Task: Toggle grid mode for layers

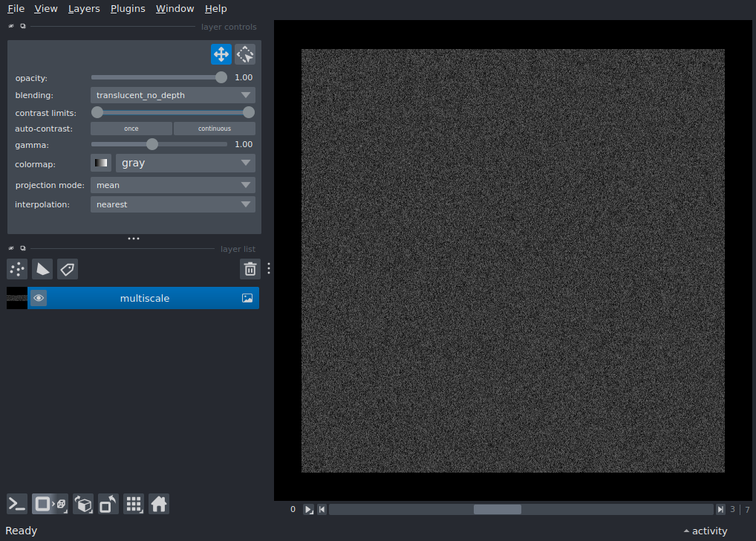Action: point(134,504)
